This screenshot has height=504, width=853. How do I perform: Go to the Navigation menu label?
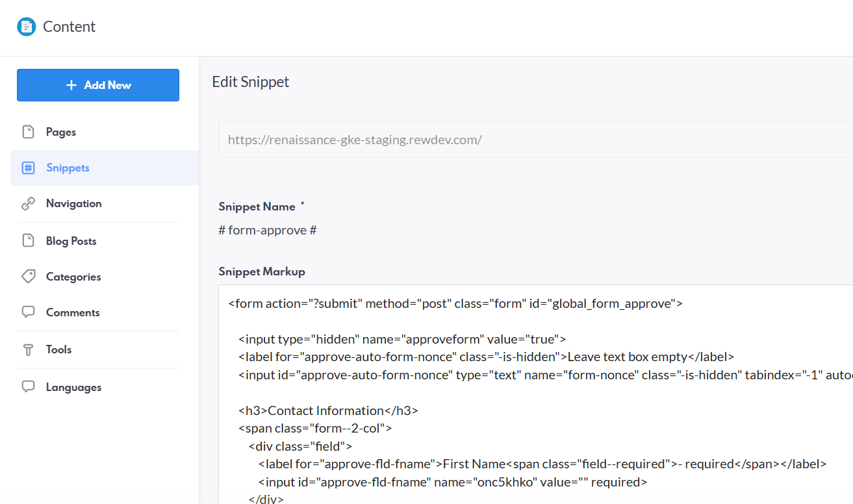73,203
